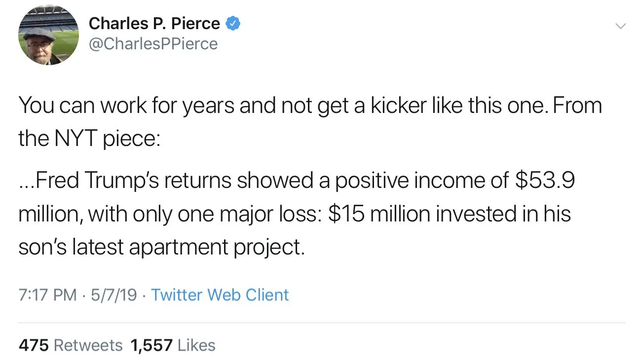Click the 7:17 PM timestamp
This screenshot has height=364, width=640.
(x=47, y=295)
